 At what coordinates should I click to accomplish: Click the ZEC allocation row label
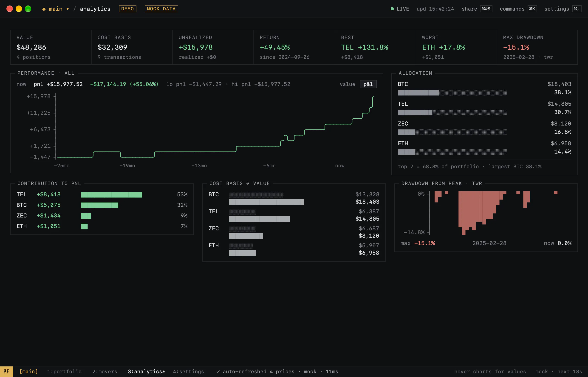point(403,124)
